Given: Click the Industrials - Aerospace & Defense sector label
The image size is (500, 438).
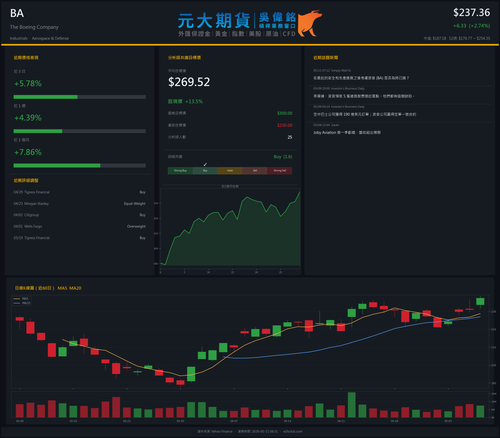Looking at the screenshot, I should (x=39, y=38).
